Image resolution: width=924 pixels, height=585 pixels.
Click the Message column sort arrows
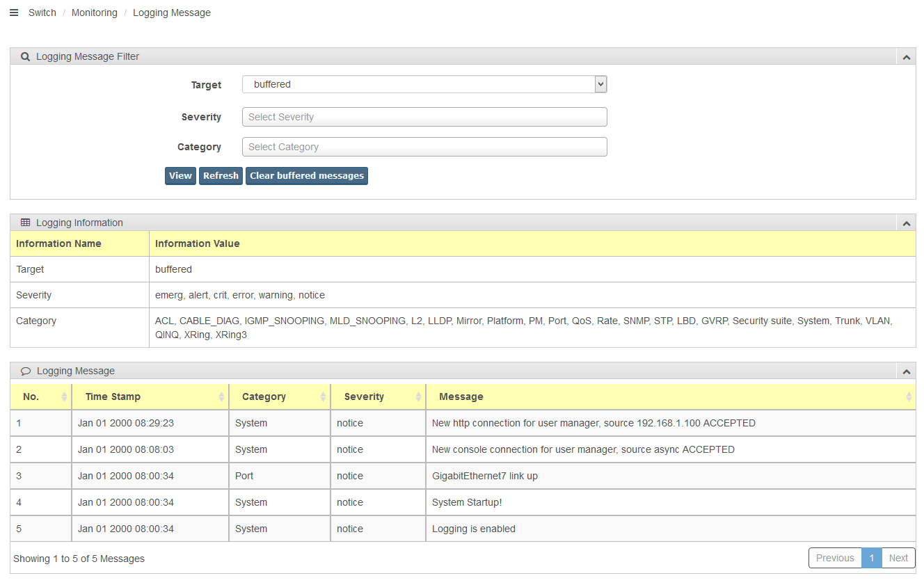pos(909,396)
